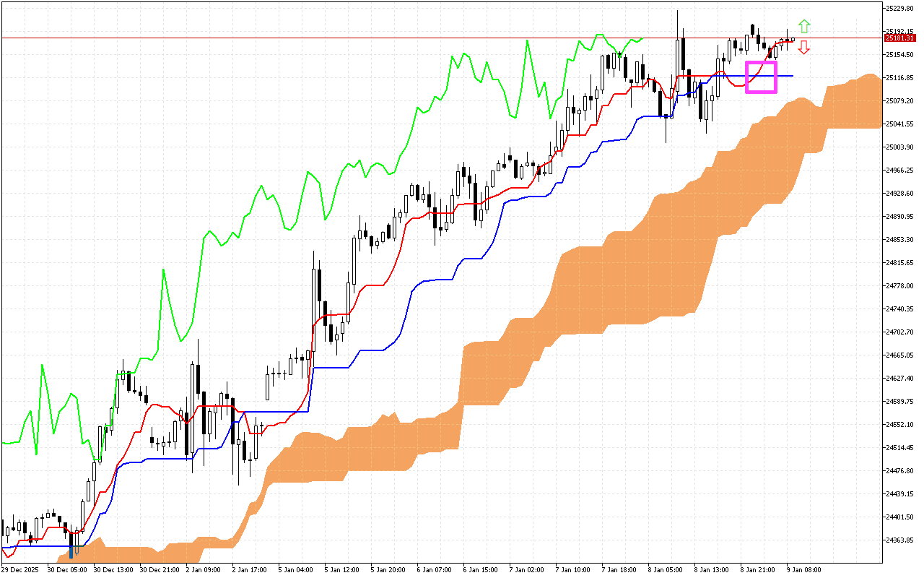Click the tallest candle wick near 25229
Viewport: 924px width, 578px height.
point(678,22)
